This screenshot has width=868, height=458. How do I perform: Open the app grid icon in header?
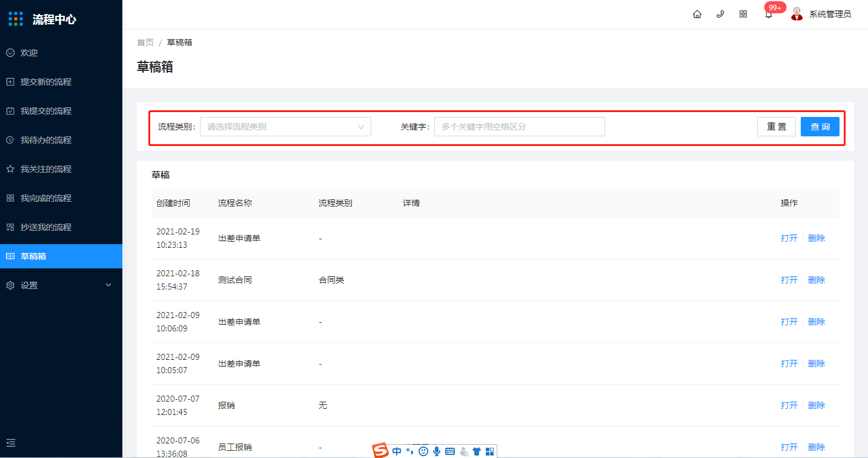(x=743, y=14)
